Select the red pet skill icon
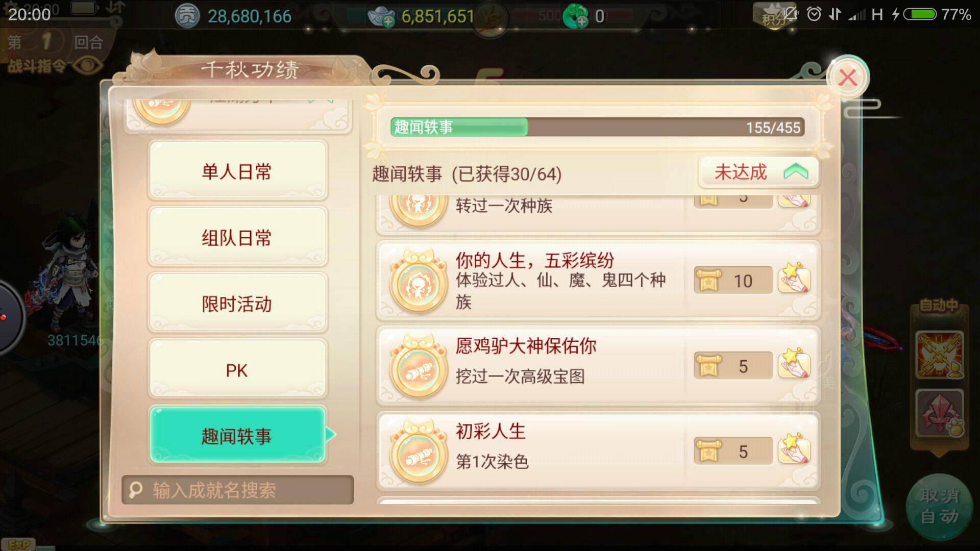Viewport: 980px width, 551px height. point(940,413)
